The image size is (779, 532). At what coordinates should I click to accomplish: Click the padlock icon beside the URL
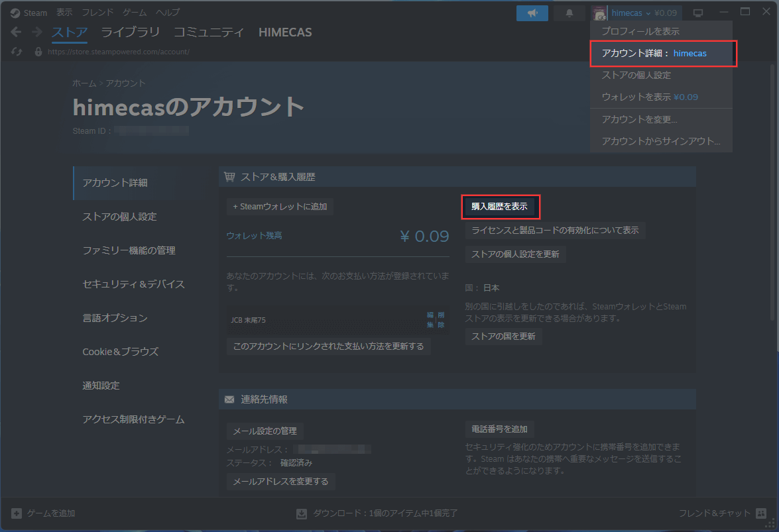pos(38,52)
